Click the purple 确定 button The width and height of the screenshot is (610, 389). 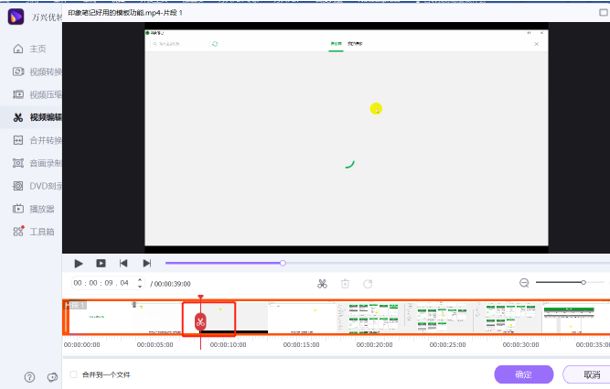point(524,375)
